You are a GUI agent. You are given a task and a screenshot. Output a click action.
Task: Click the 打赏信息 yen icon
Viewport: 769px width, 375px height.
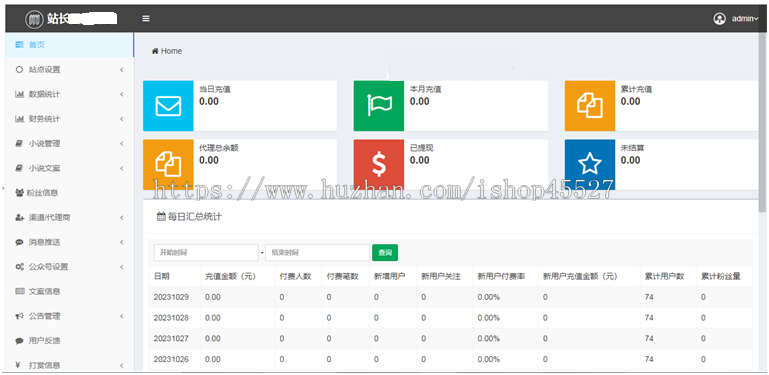coord(18,365)
